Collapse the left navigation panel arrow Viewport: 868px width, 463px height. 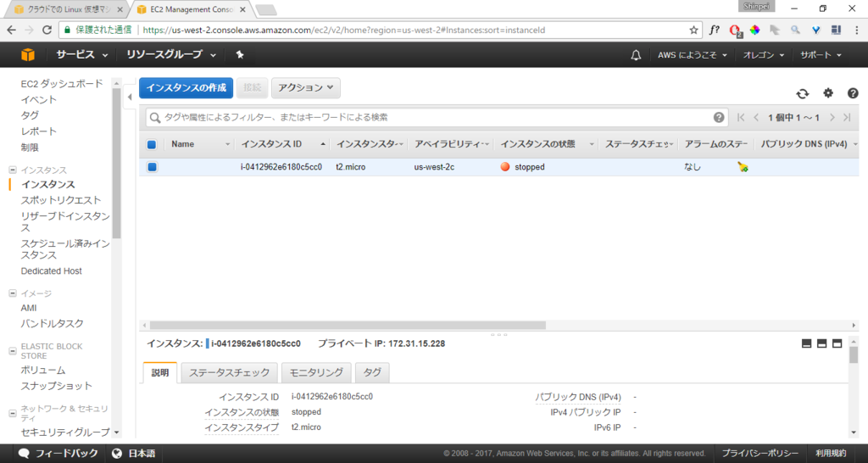point(130,97)
